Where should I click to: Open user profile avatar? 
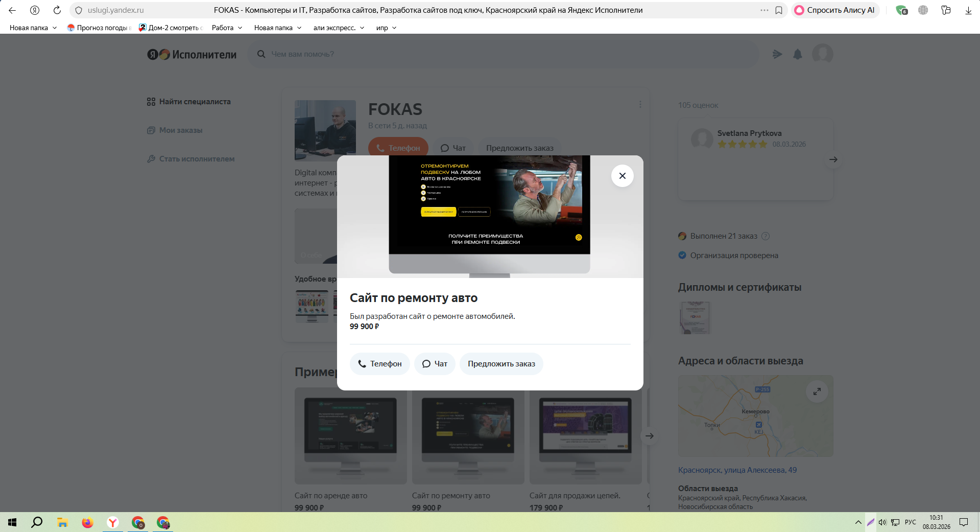pos(823,54)
